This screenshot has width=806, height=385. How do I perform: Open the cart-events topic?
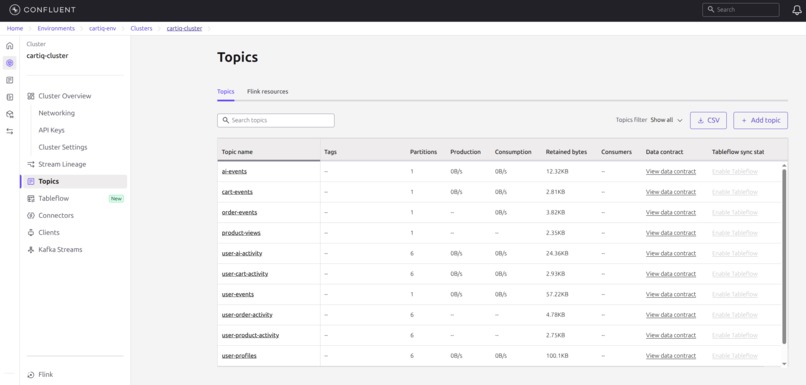237,192
